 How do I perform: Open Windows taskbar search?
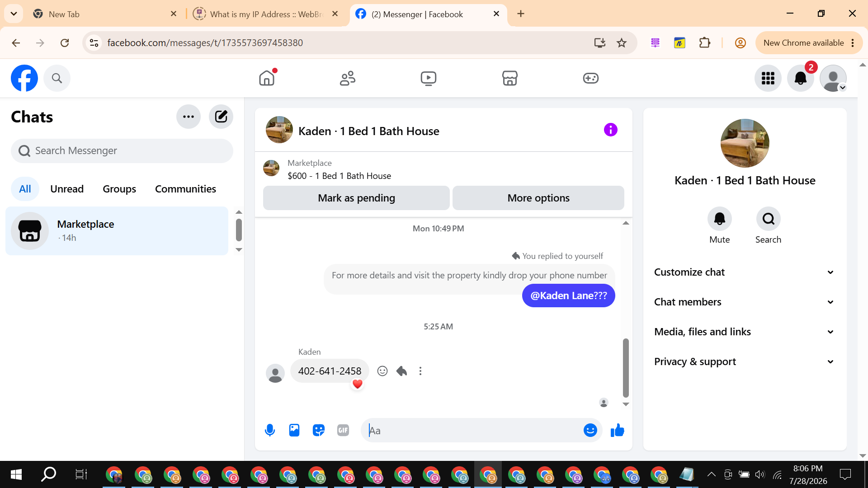49,474
